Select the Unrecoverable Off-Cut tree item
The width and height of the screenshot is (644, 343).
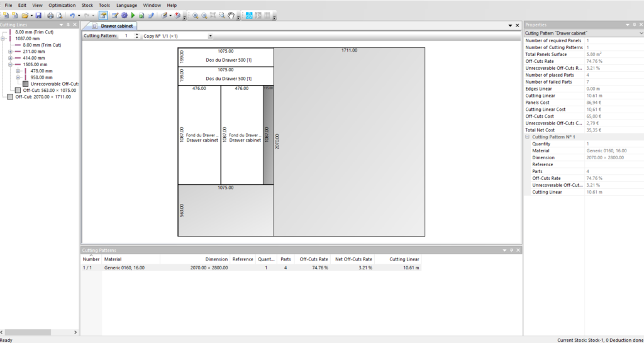(x=55, y=84)
